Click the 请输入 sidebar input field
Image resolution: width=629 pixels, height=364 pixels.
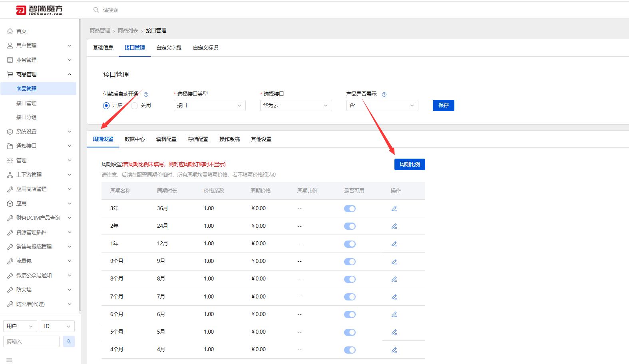pyautogui.click(x=31, y=341)
